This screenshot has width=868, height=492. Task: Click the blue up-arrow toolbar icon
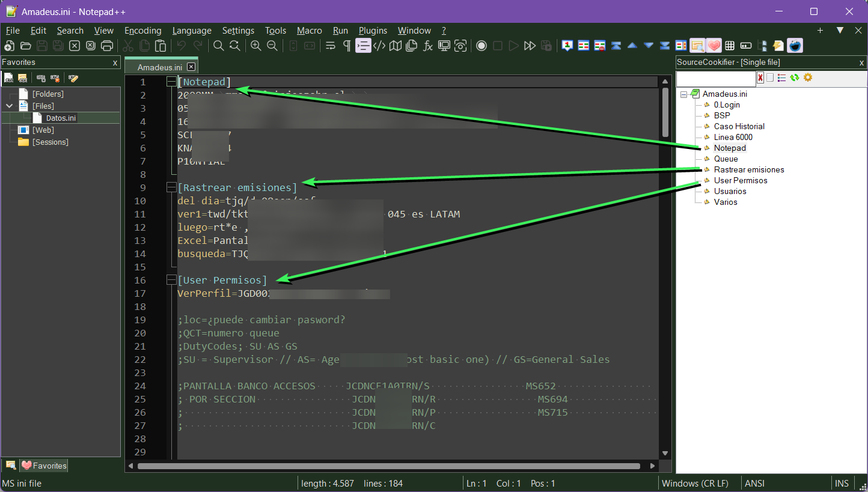coord(632,46)
